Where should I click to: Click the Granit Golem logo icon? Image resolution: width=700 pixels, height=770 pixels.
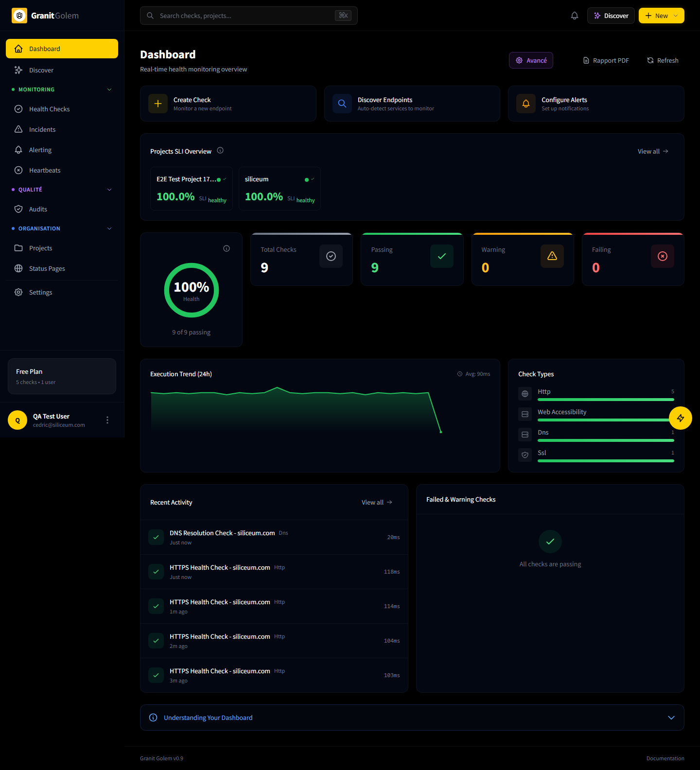19,16
